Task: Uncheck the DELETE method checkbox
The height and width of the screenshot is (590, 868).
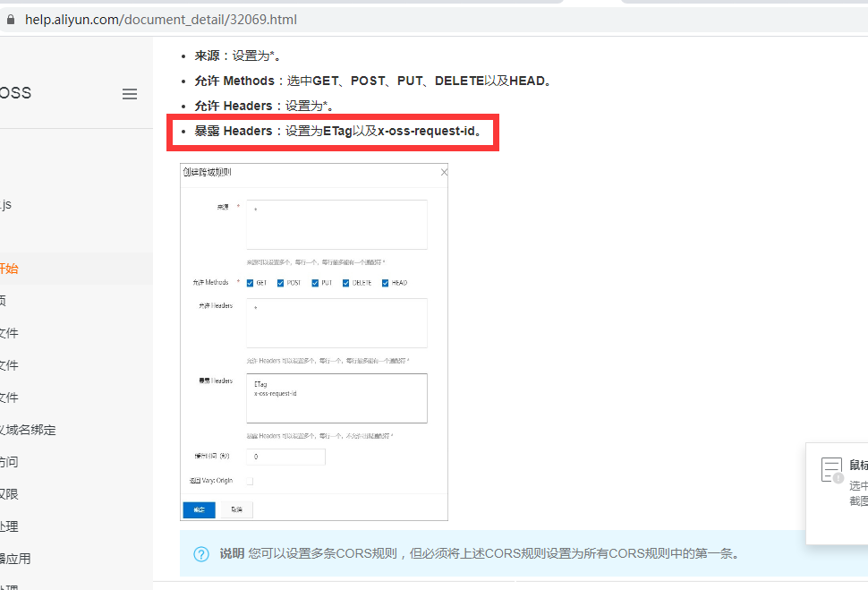Action: click(344, 282)
